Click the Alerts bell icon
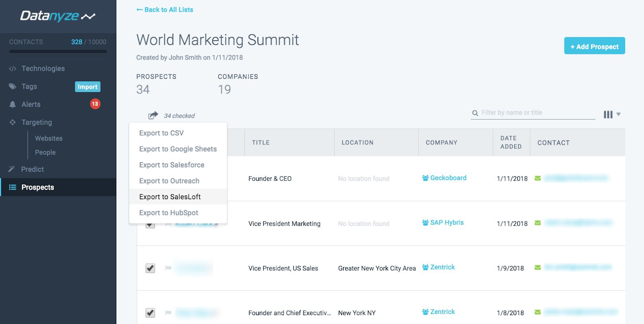This screenshot has height=324, width=644. click(12, 104)
